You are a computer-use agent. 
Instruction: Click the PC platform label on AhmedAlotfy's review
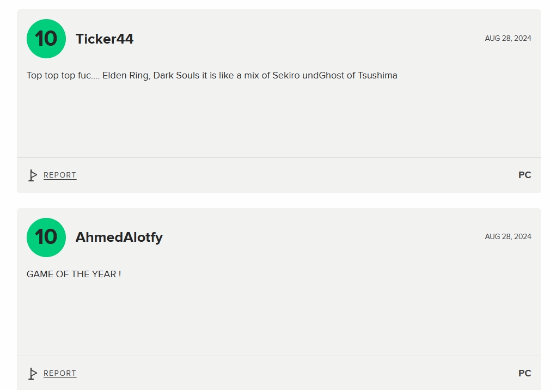(x=525, y=373)
